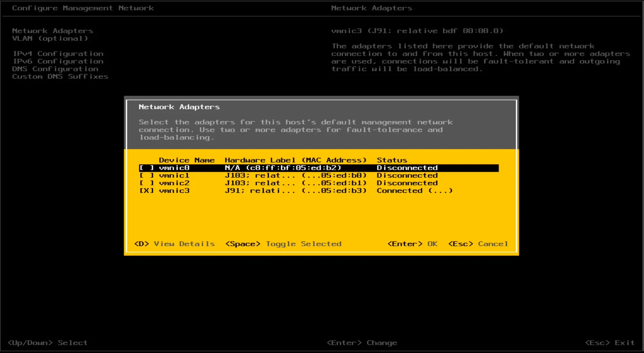The image size is (644, 353).
Task: Cancel the Network Adapters dialog
Action: 479,243
